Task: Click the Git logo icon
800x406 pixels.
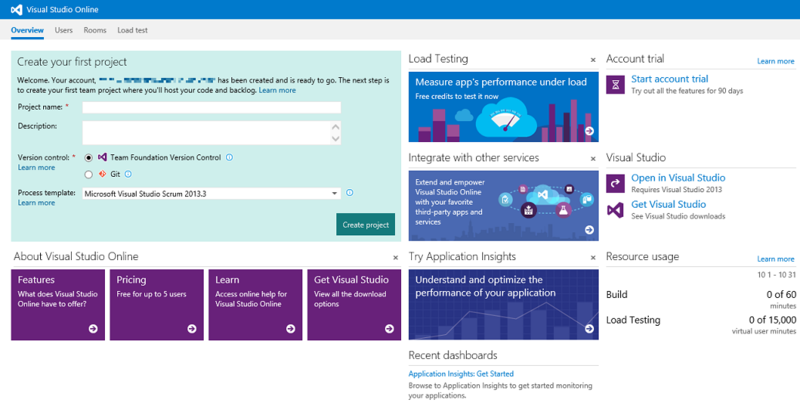Action: tap(102, 174)
